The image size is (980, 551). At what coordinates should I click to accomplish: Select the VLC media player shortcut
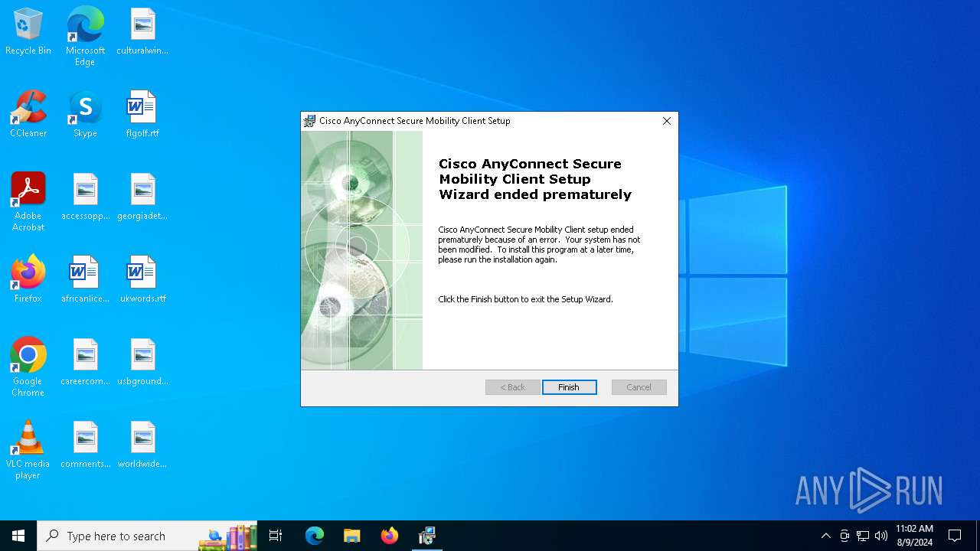point(28,450)
